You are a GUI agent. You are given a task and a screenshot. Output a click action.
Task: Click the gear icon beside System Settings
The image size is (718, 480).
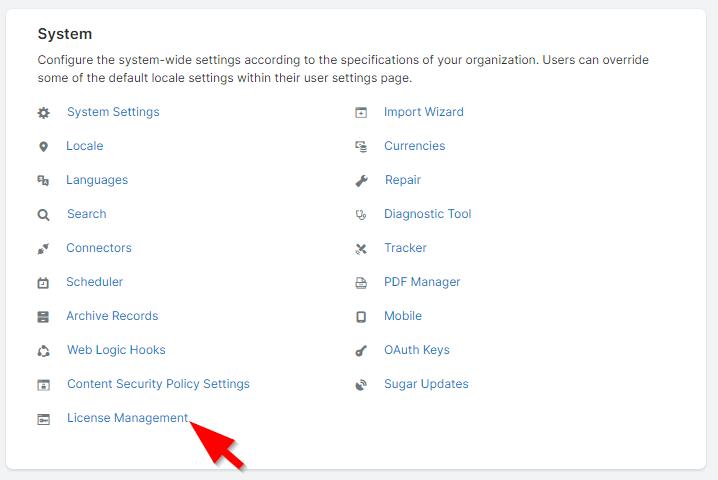tap(44, 113)
